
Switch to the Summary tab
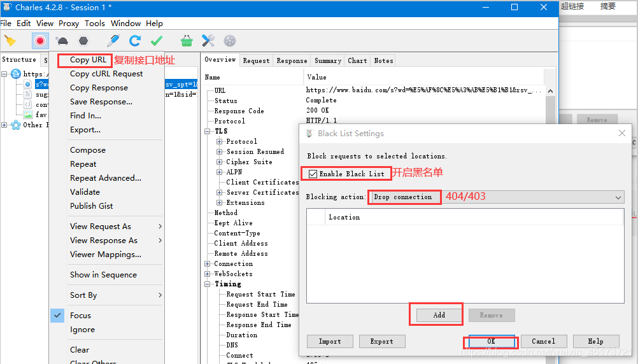click(328, 60)
